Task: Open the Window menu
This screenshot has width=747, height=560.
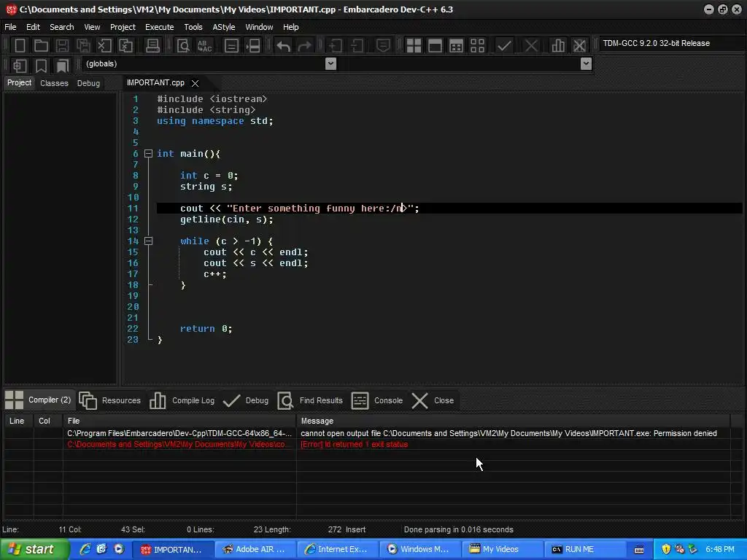Action: click(259, 27)
